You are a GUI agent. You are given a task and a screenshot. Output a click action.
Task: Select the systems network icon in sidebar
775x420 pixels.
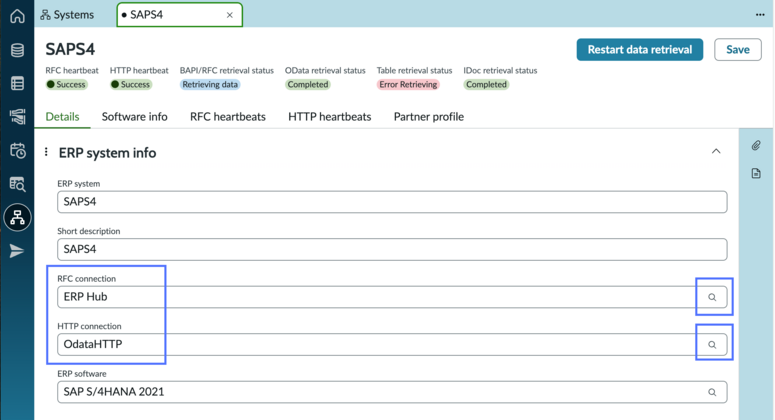pyautogui.click(x=17, y=217)
